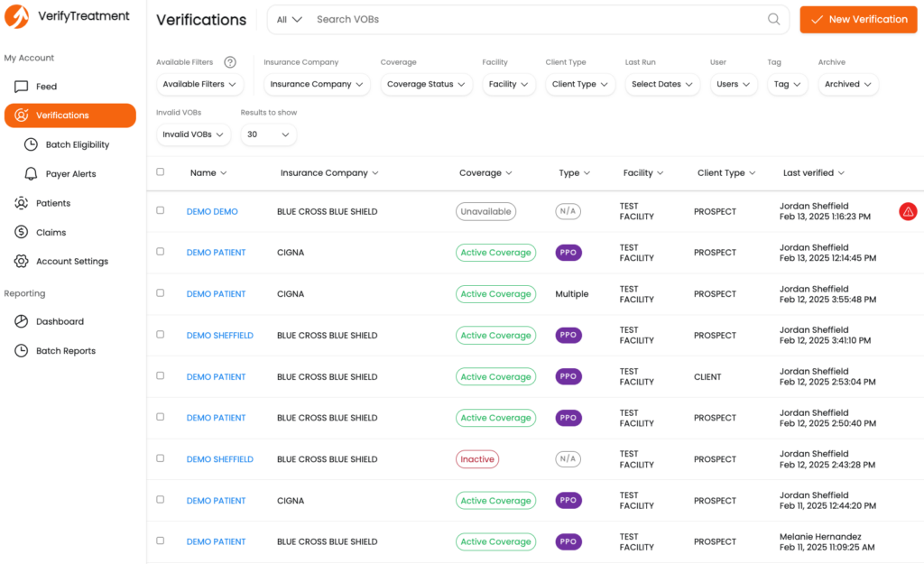924x564 pixels.
Task: Open the Coverage Status dropdown
Action: click(x=425, y=84)
